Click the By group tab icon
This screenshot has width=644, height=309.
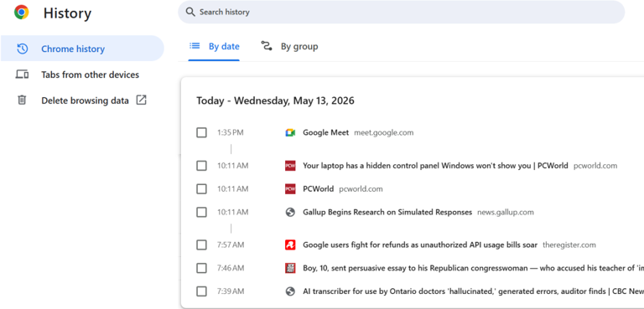[x=267, y=46]
